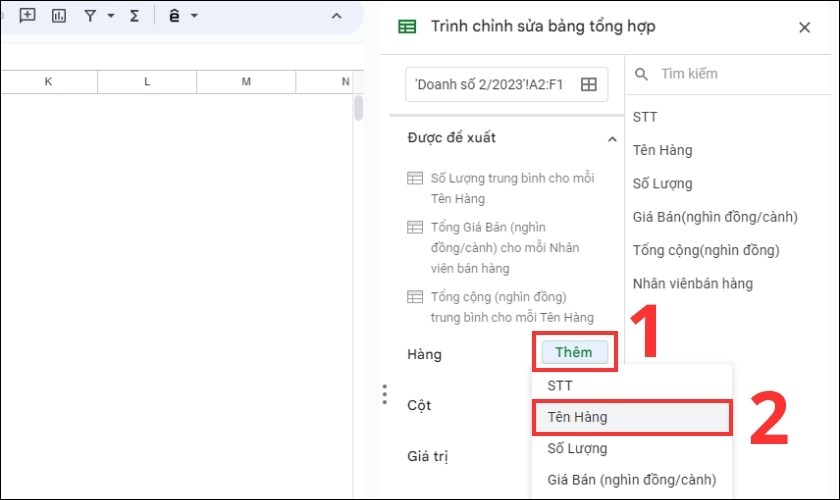840x500 pixels.
Task: Select suggestion Số Lượng trung bình cho mỗi Tên Hàng
Action: click(x=512, y=188)
